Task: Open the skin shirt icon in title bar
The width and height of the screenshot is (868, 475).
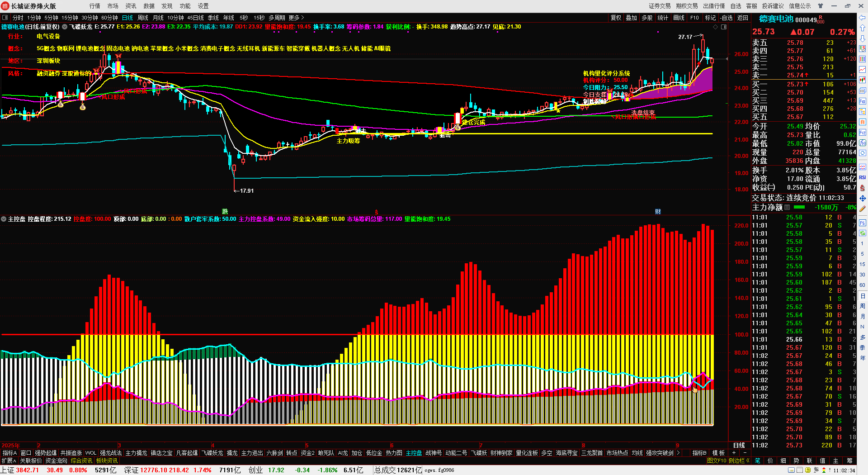Action: (821, 6)
